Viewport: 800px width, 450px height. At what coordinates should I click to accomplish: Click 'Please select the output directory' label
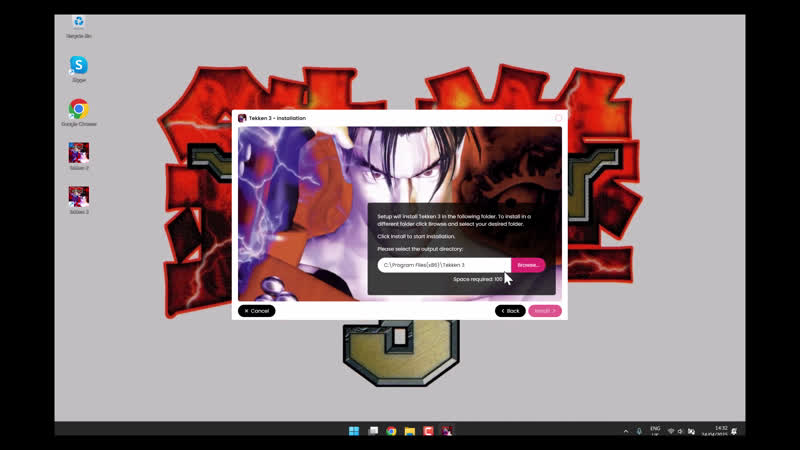pyautogui.click(x=420, y=249)
